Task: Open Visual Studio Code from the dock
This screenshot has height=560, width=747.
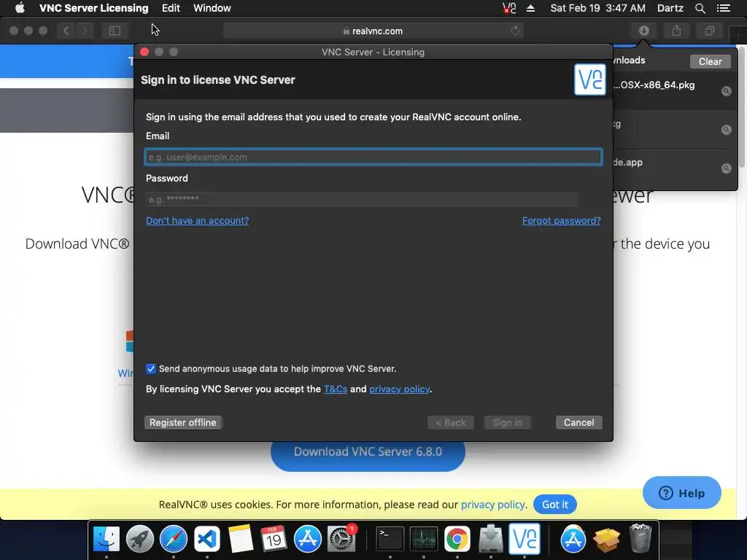Action: [206, 539]
